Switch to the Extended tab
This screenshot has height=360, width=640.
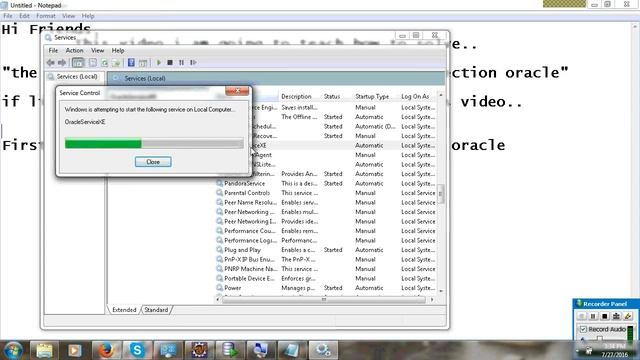[x=124, y=310]
